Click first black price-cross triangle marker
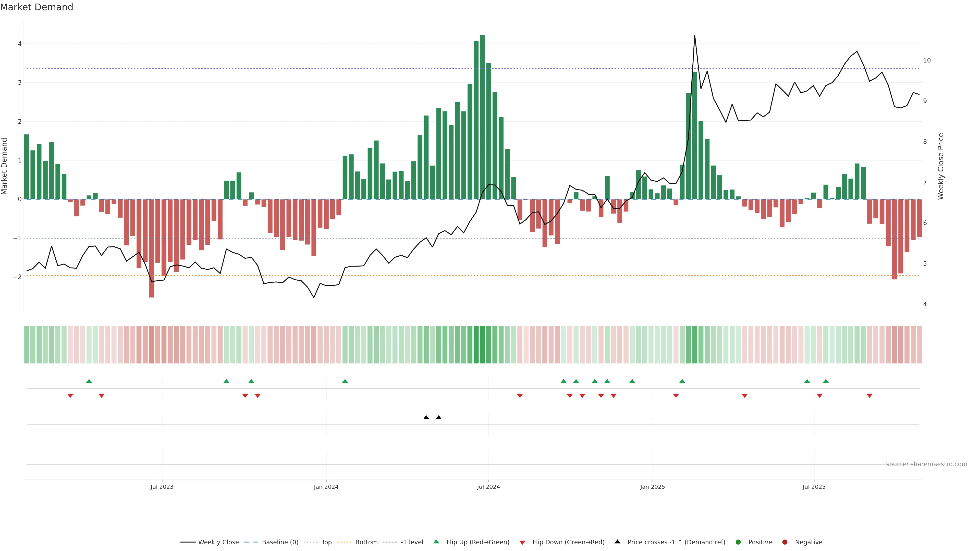 [x=426, y=418]
